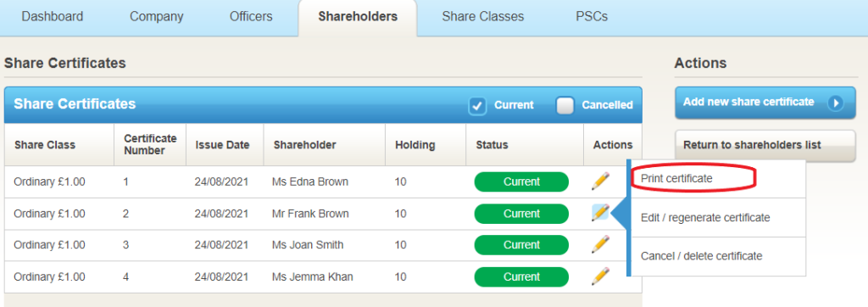
Task: Switch to the PSCs tab
Action: [x=591, y=17]
